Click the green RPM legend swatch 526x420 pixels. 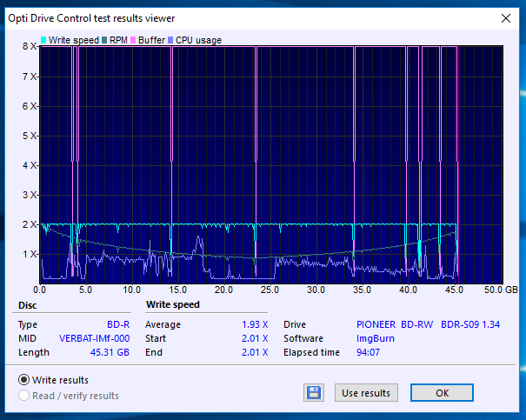click(x=104, y=40)
